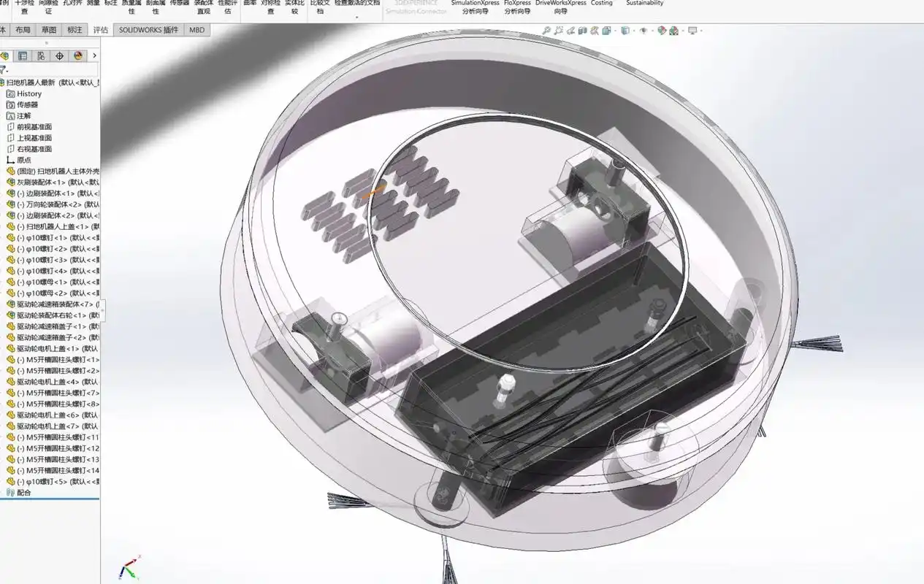
Task: Open the ConfigurationManager tab icon
Action: 41,55
